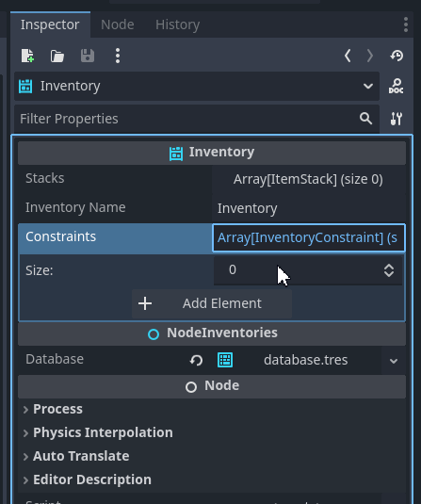Open the database.tres resource dropdown arrow
421x504 pixels.
coord(394,361)
